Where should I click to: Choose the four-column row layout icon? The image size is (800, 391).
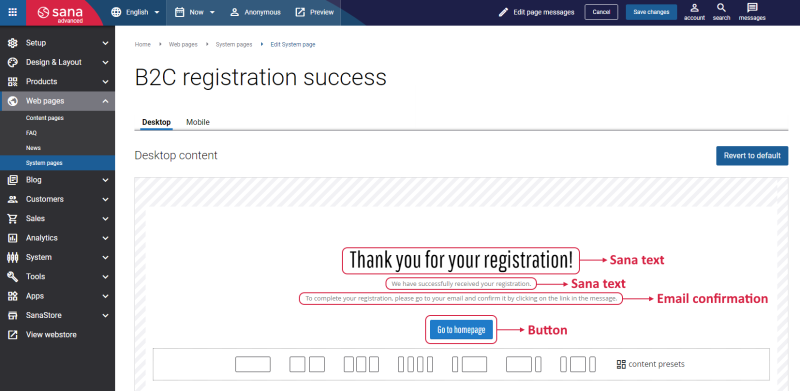(x=415, y=364)
